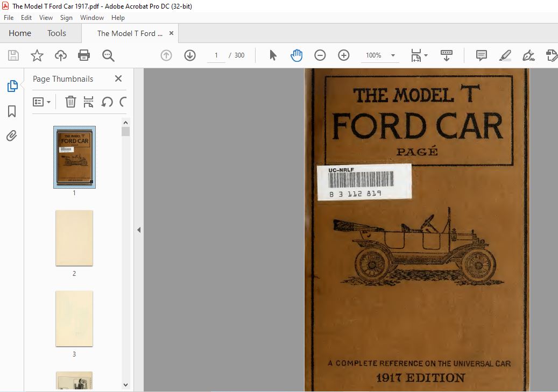Activate the Hand pan tool
The height and width of the screenshot is (392, 558).
tap(296, 55)
